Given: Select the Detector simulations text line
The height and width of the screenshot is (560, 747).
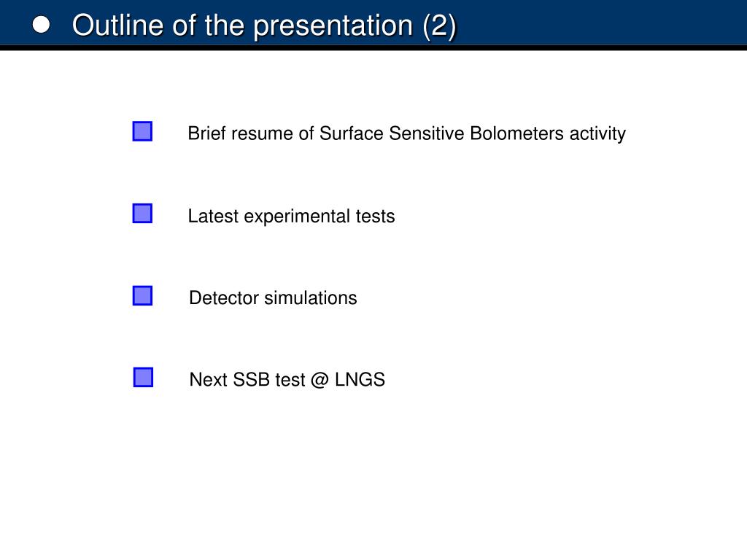Looking at the screenshot, I should (x=273, y=298).
